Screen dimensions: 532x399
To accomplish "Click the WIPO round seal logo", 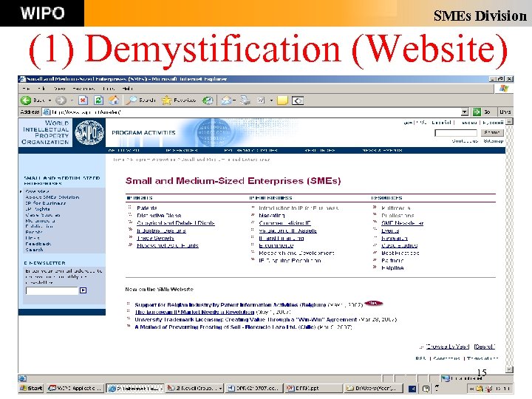I will [x=89, y=133].
